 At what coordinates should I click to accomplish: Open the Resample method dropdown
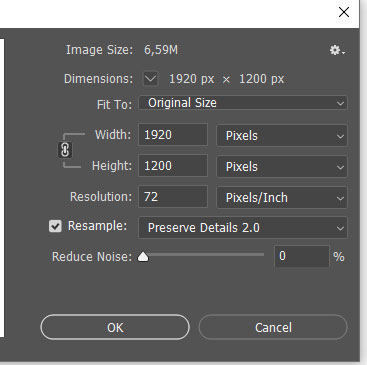(243, 228)
